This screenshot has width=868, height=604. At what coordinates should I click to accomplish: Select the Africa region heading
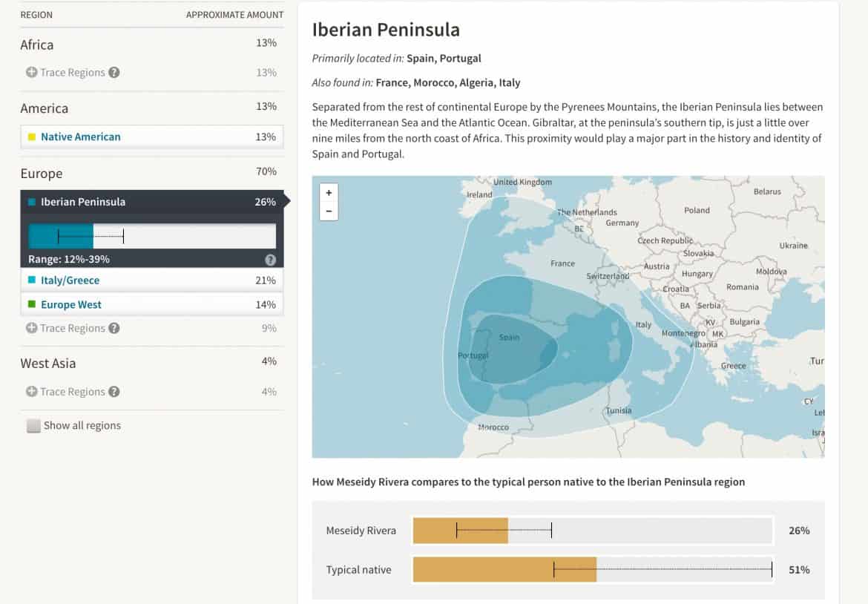coord(36,45)
